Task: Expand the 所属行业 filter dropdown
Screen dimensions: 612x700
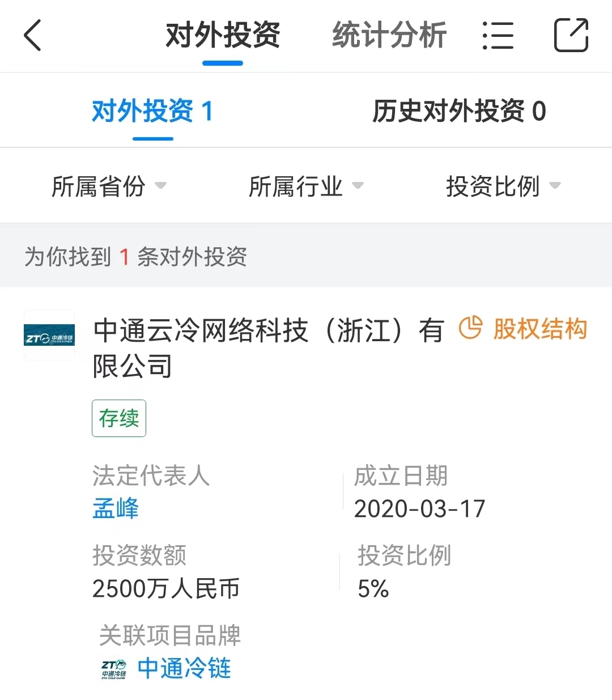Action: pos(306,186)
